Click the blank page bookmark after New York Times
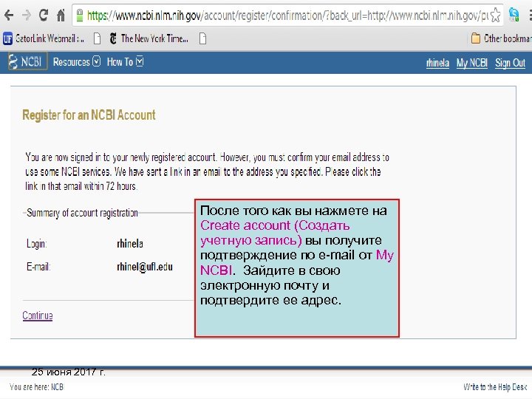Screen dimensions: 532x399 tap(202, 38)
